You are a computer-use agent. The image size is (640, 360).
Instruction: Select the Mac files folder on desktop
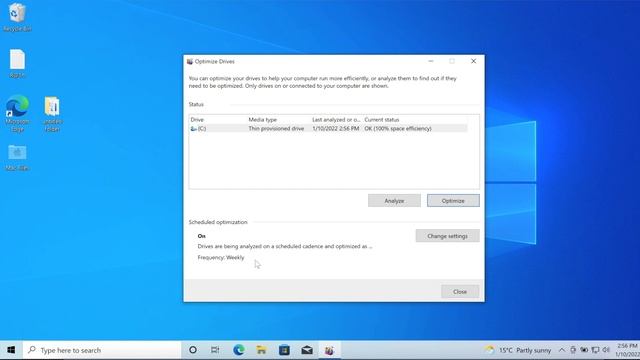(x=17, y=158)
